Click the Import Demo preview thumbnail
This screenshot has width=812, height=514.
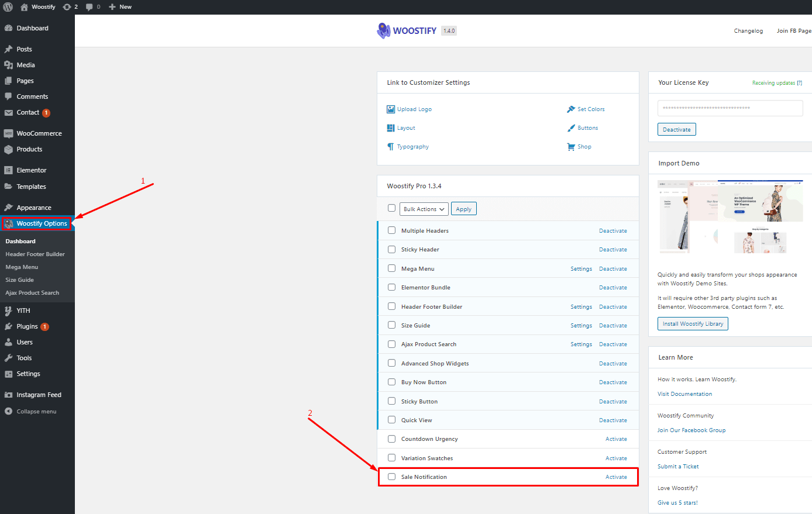[x=730, y=216]
